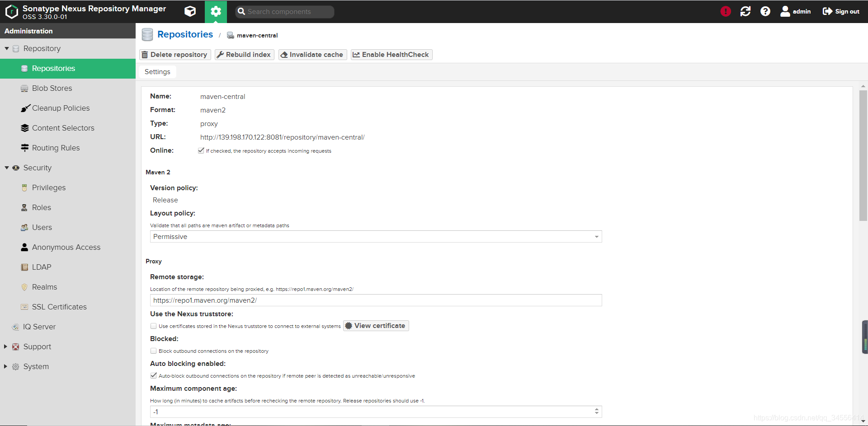The image size is (868, 426).
Task: Click the Sonatype Nexus logo icon
Action: coord(12,11)
